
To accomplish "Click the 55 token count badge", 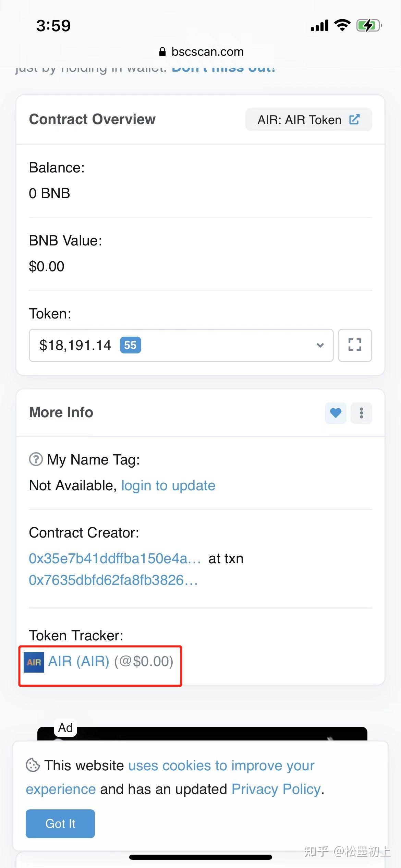I will click(130, 345).
